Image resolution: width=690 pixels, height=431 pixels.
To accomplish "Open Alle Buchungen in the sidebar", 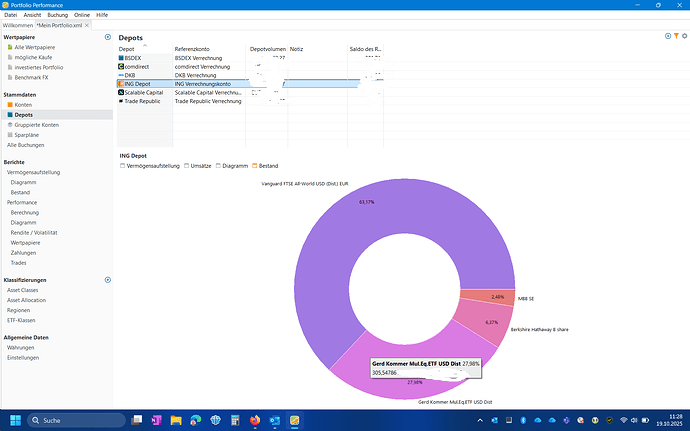I will [x=26, y=145].
